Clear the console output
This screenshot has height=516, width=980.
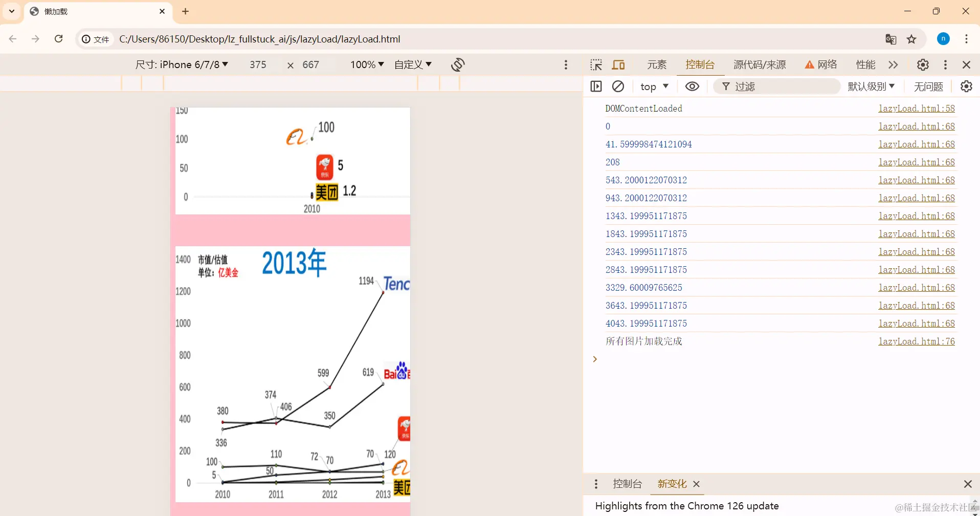click(x=618, y=87)
